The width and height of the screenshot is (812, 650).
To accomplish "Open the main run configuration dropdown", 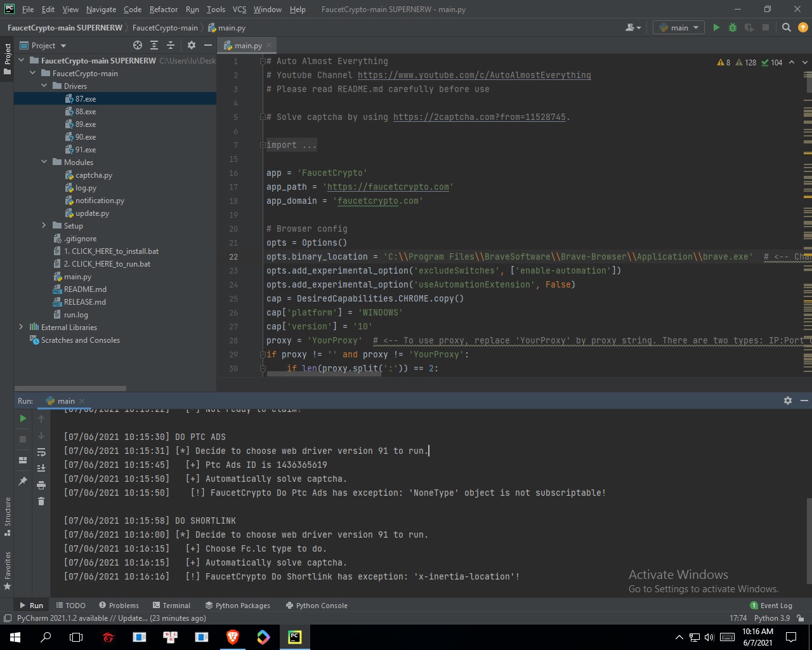I will coord(679,27).
